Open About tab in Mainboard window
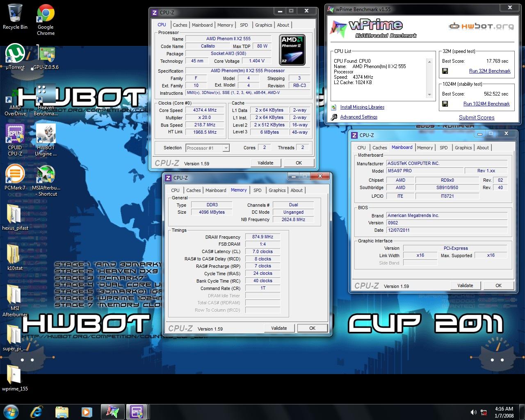Screen dimensions: 525x420 point(483,148)
